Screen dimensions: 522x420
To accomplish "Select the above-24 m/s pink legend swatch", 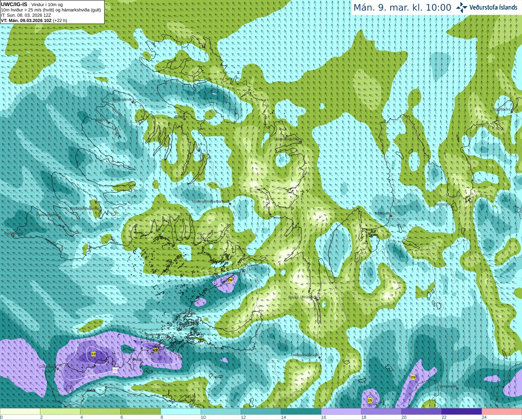I will 502,411.
